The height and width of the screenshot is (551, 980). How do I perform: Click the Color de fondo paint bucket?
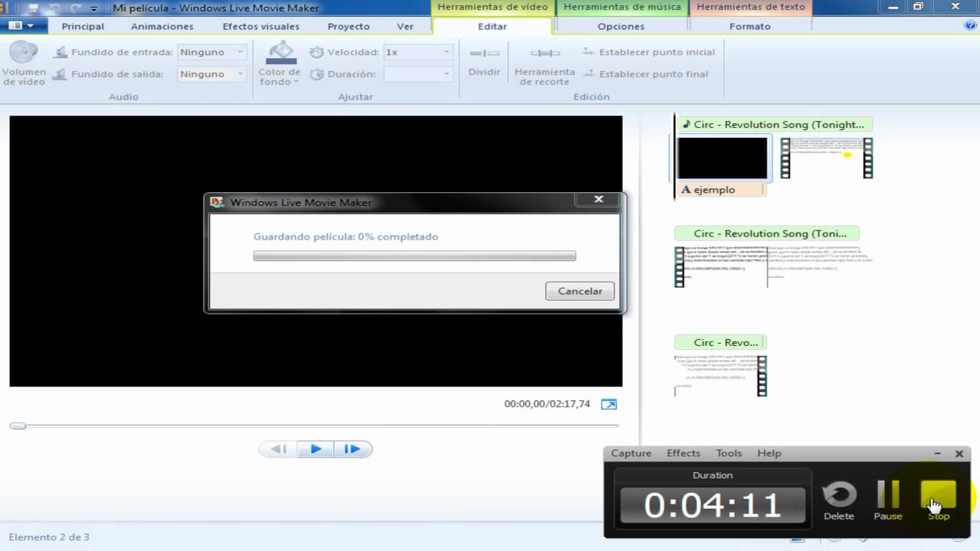(280, 52)
